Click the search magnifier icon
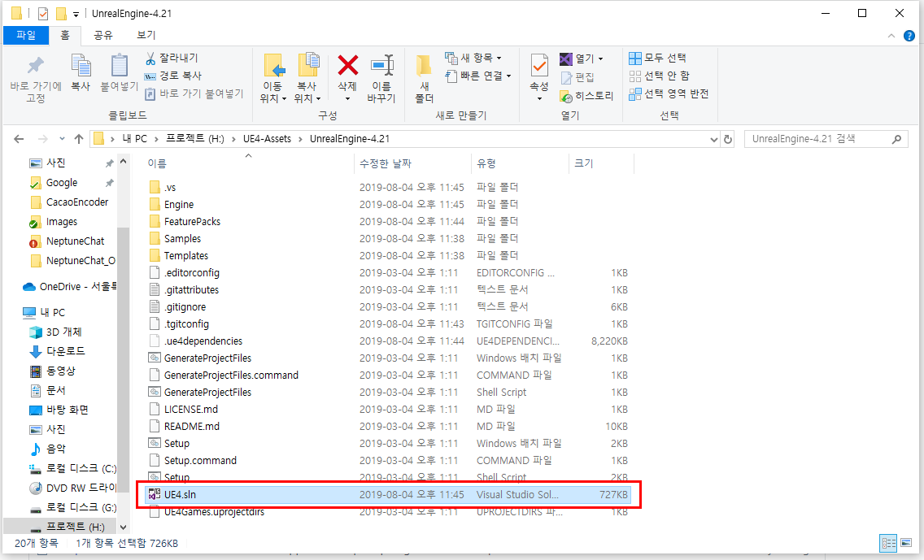 (896, 140)
